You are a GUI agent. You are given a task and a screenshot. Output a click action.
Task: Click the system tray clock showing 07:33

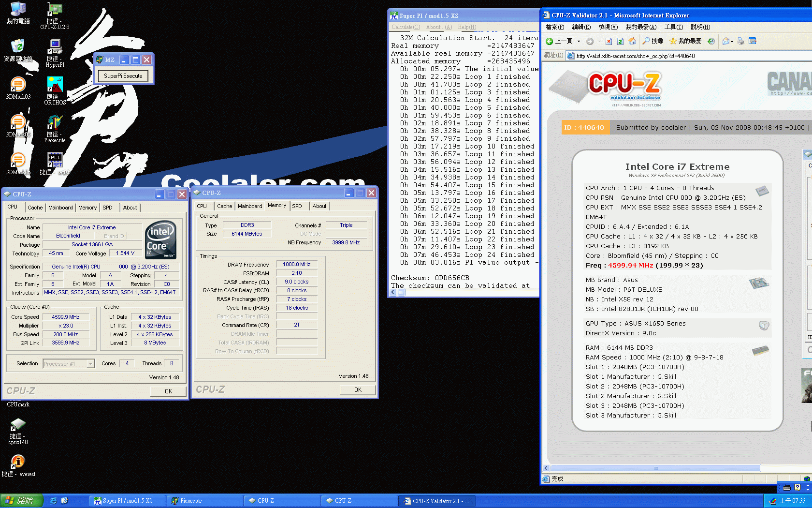792,501
